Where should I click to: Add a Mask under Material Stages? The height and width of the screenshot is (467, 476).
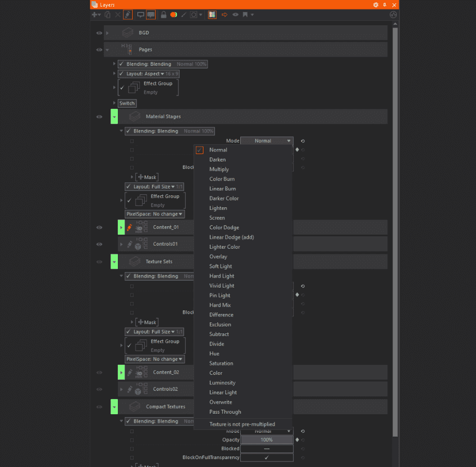147,177
